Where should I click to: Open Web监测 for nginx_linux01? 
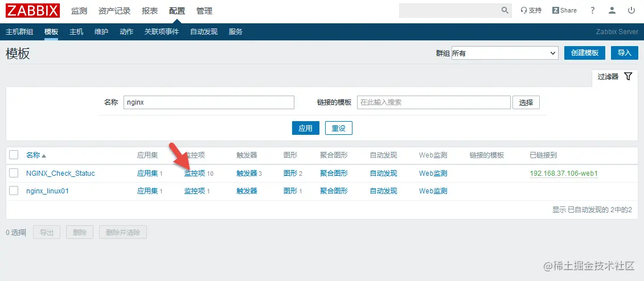pos(433,191)
